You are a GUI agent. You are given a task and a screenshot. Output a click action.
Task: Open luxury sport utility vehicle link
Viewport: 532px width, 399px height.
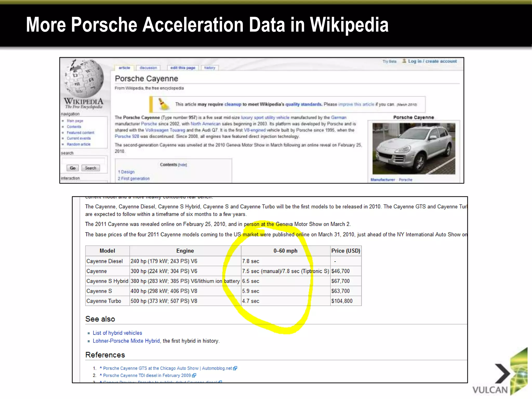(265, 117)
